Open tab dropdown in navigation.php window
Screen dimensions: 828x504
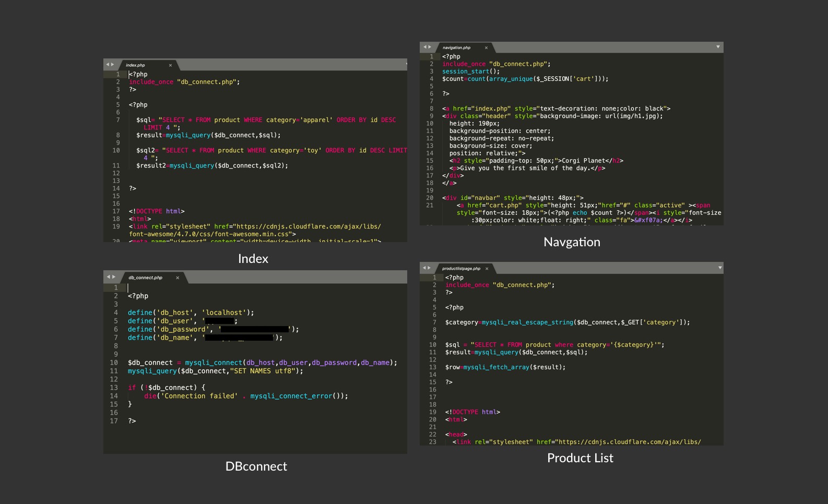click(718, 47)
